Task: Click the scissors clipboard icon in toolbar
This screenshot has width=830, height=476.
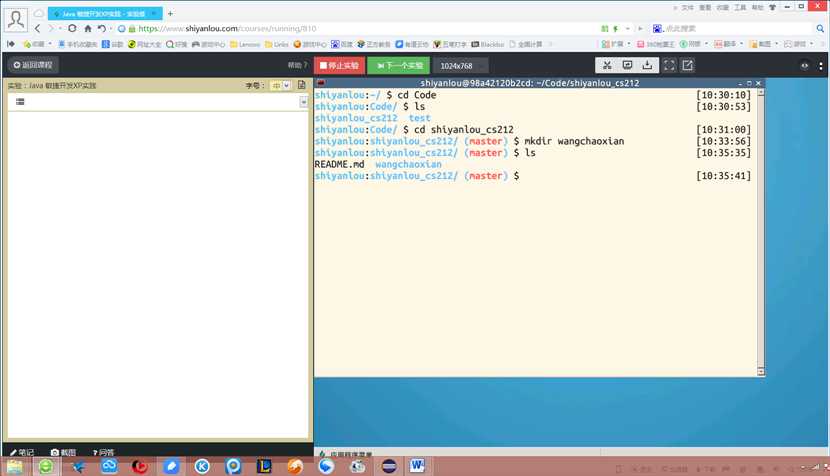Action: point(607,65)
